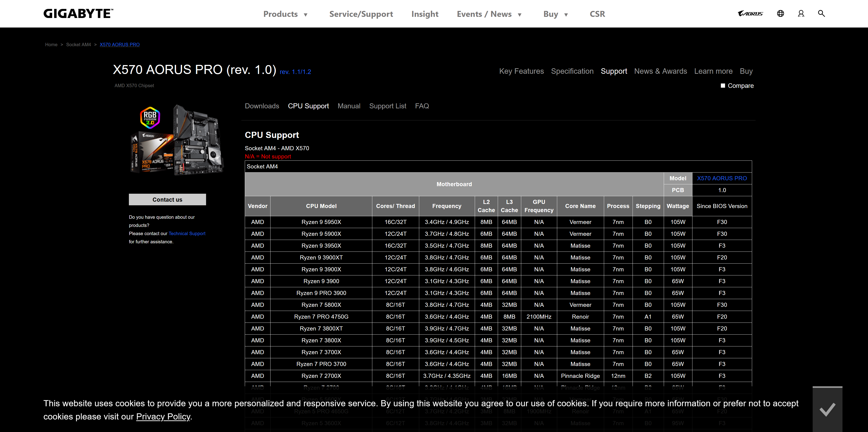Screen dimensions: 868x432
Task: Click the PCB 1.0 value cell
Action: click(x=722, y=190)
